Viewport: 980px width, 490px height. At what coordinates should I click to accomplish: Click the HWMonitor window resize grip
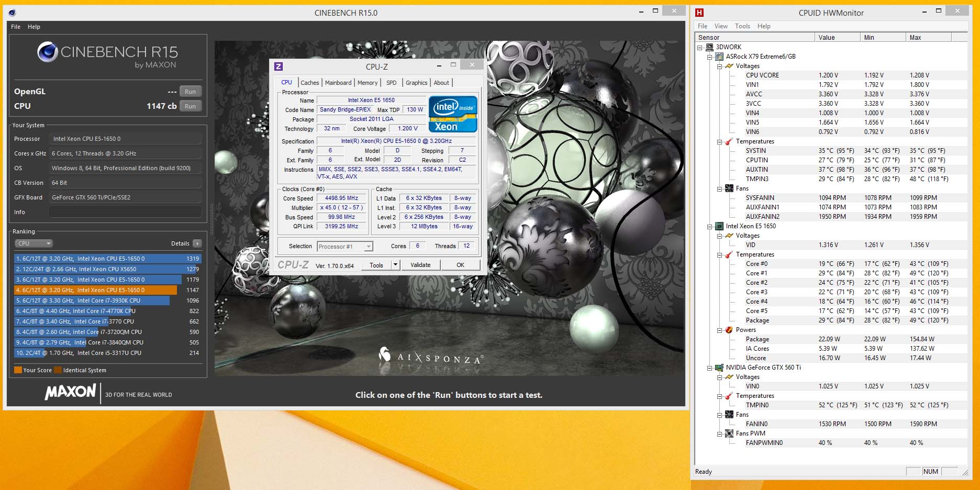click(x=965, y=472)
